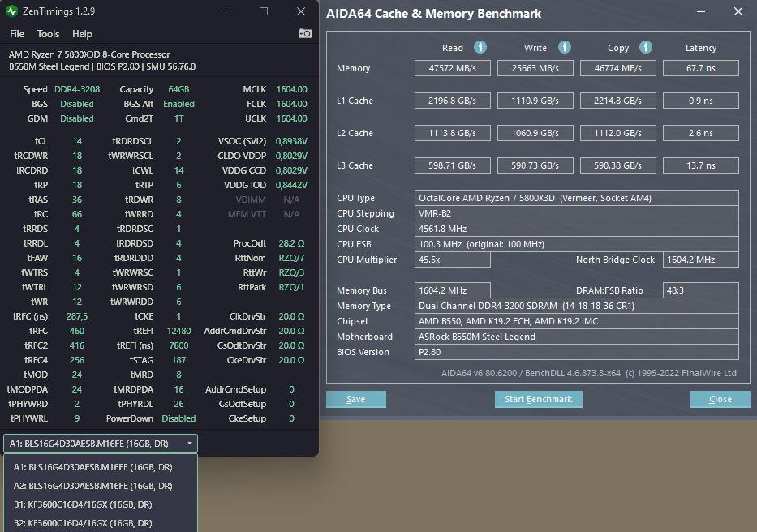Close the ZenTimings window with X
Screen dimensions: 757x532
coord(301,11)
